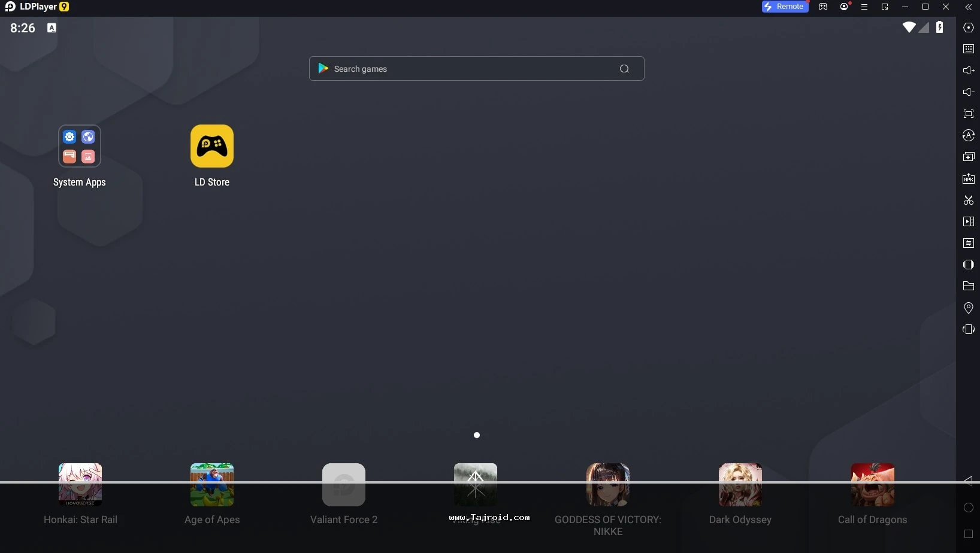980x553 pixels.
Task: Take a screenshot with the scissors icon
Action: click(968, 200)
